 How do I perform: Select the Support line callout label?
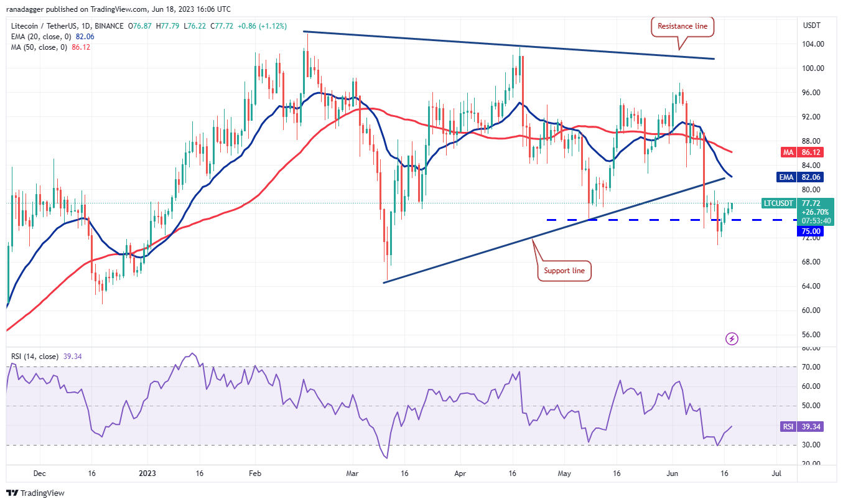click(x=564, y=271)
